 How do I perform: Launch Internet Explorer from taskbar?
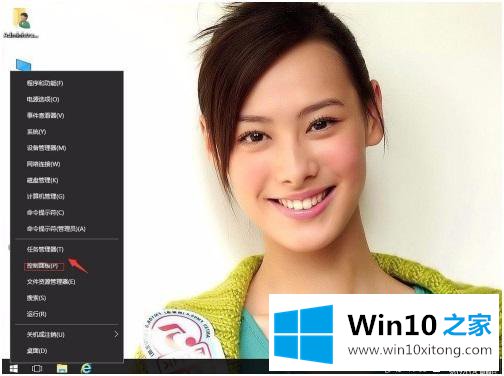coord(86,368)
